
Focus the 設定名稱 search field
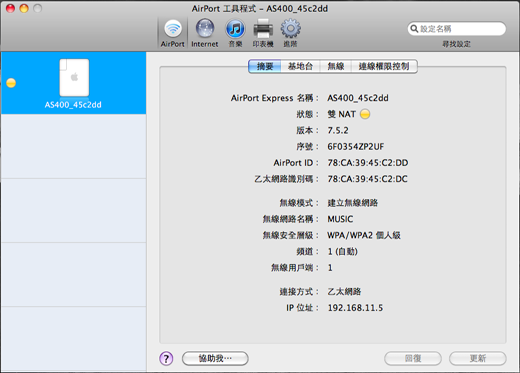pos(457,29)
